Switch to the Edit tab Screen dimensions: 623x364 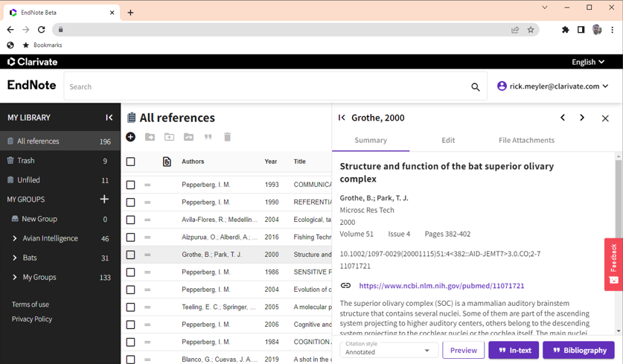[x=448, y=140]
